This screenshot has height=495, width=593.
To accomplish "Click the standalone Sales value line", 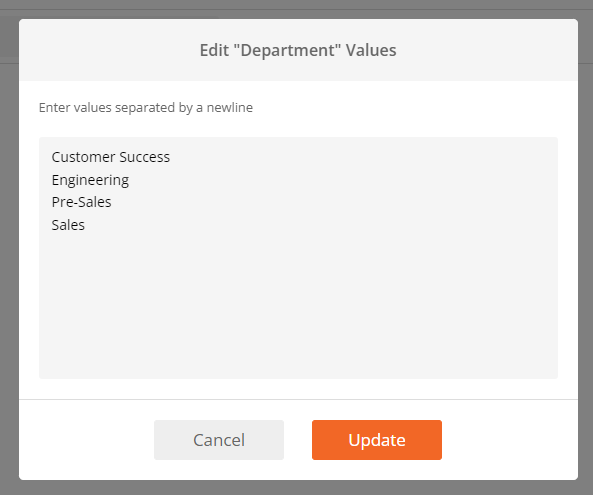I will click(68, 225).
